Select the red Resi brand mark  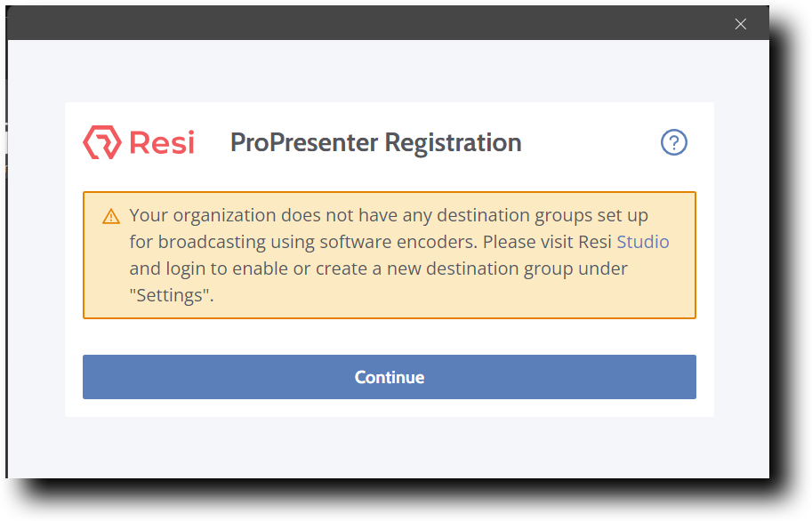coord(100,141)
